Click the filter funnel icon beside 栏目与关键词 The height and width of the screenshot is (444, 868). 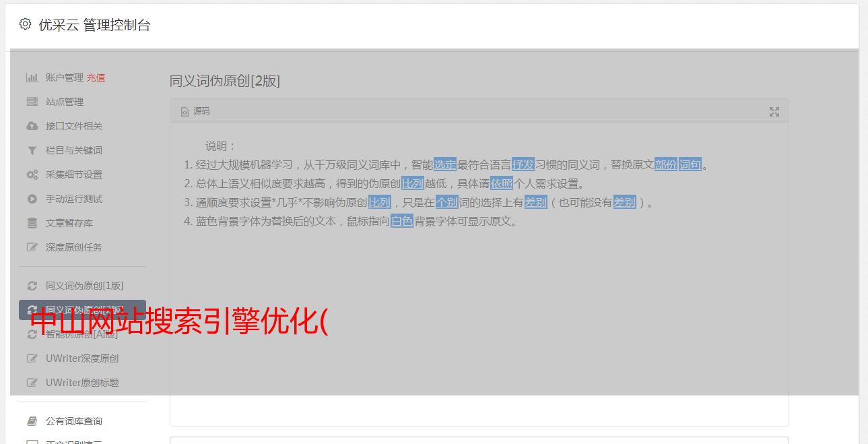pyautogui.click(x=32, y=150)
